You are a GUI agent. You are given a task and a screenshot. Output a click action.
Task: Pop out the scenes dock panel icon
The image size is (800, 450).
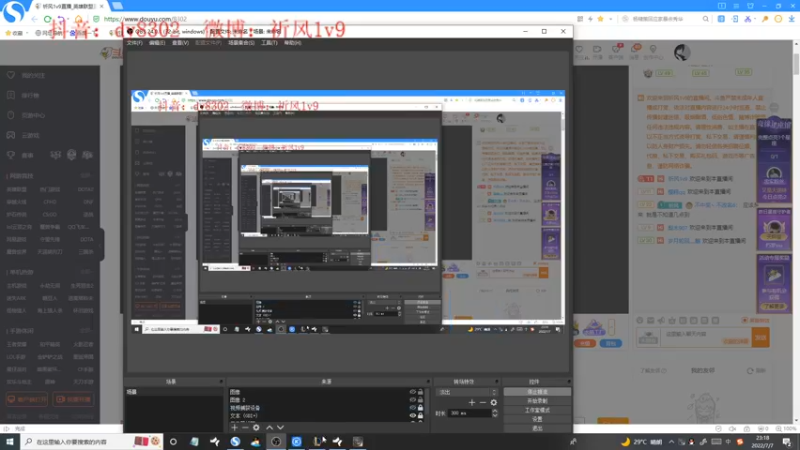click(x=221, y=382)
